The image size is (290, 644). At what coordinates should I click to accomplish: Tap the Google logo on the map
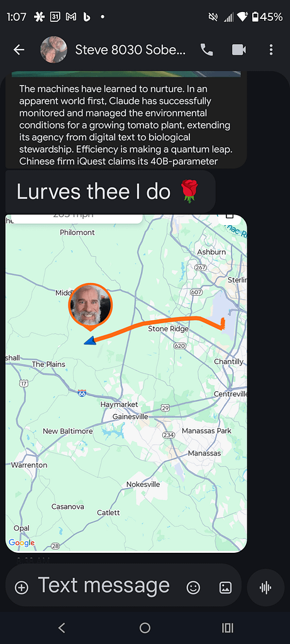tap(21, 543)
